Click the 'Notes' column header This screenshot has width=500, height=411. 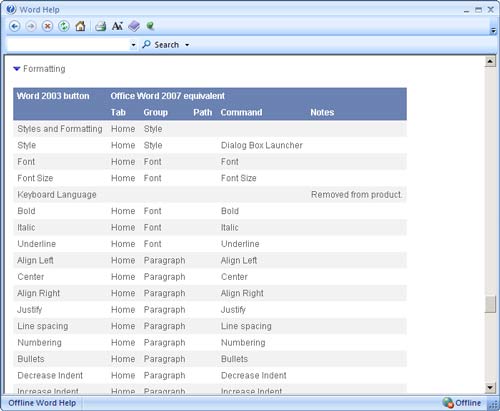pos(322,112)
